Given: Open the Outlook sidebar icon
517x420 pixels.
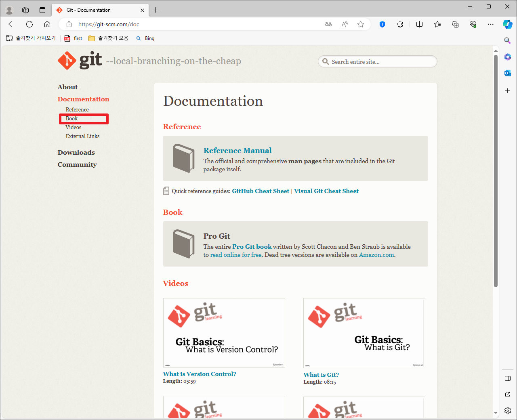Looking at the screenshot, I should point(508,73).
